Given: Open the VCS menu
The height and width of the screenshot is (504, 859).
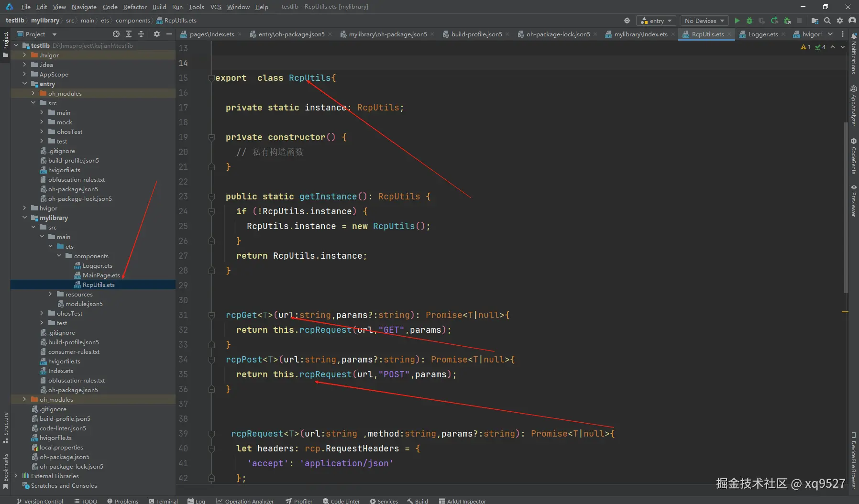Looking at the screenshot, I should [216, 7].
